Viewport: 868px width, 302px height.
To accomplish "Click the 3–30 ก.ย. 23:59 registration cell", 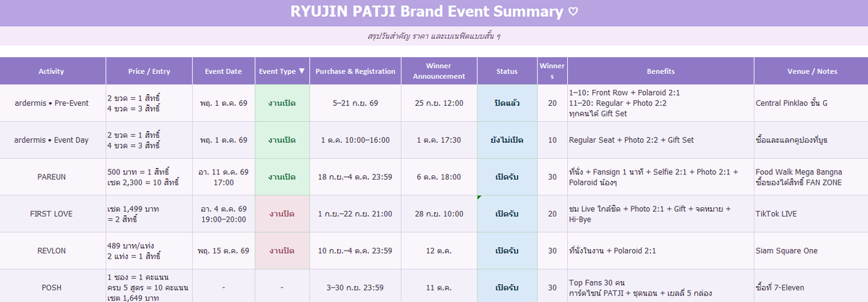I will (355, 286).
